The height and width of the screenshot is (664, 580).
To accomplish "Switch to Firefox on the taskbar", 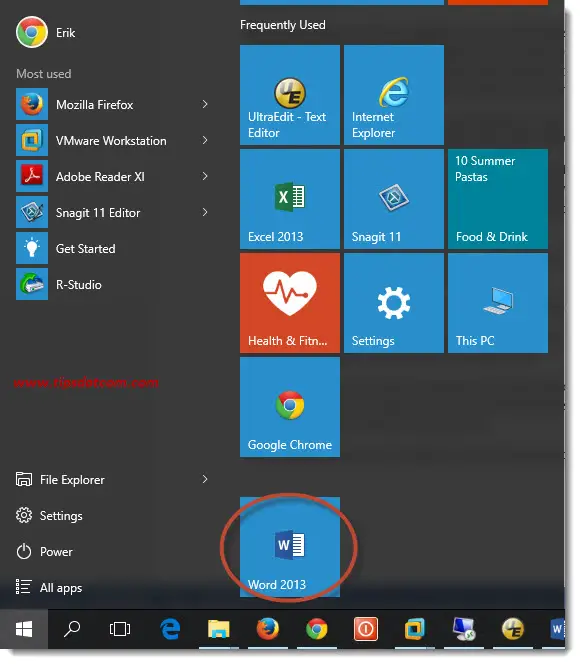I will click(x=268, y=629).
